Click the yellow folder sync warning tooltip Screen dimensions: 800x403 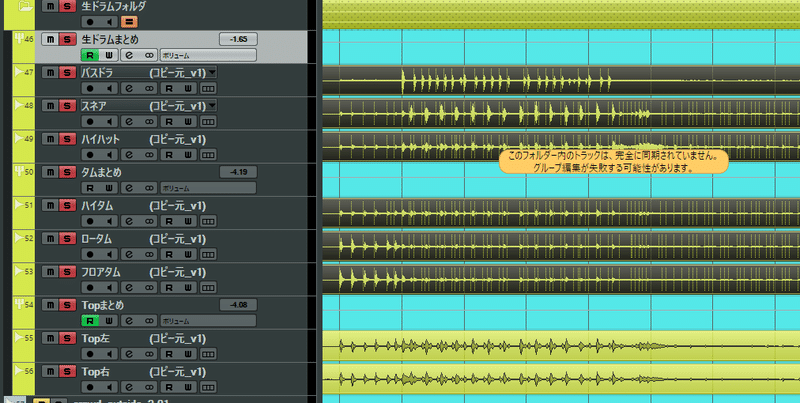pos(613,161)
